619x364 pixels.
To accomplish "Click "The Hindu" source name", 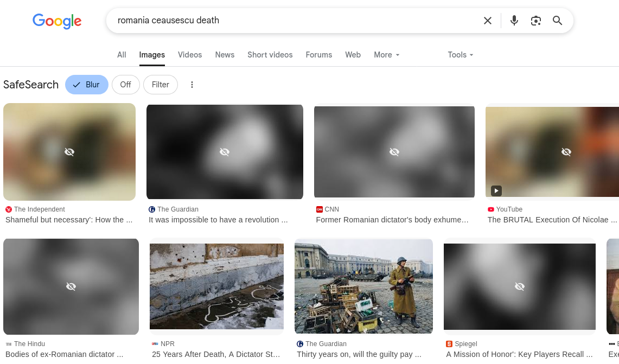I will tap(30, 344).
